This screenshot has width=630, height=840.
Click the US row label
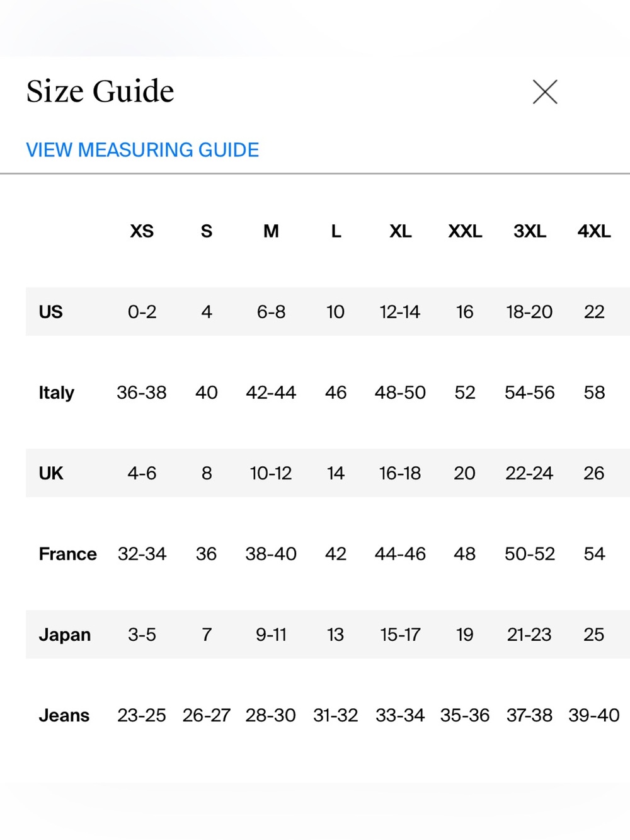point(50,312)
